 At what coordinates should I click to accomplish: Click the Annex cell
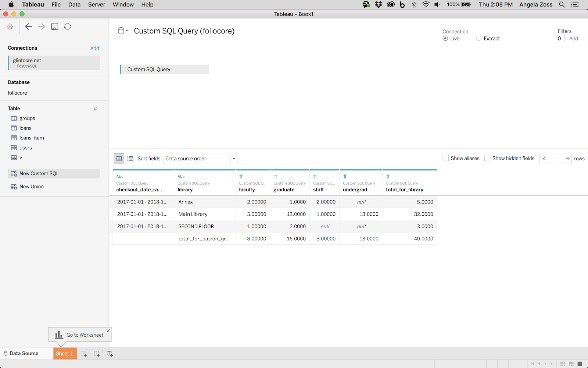[204, 202]
